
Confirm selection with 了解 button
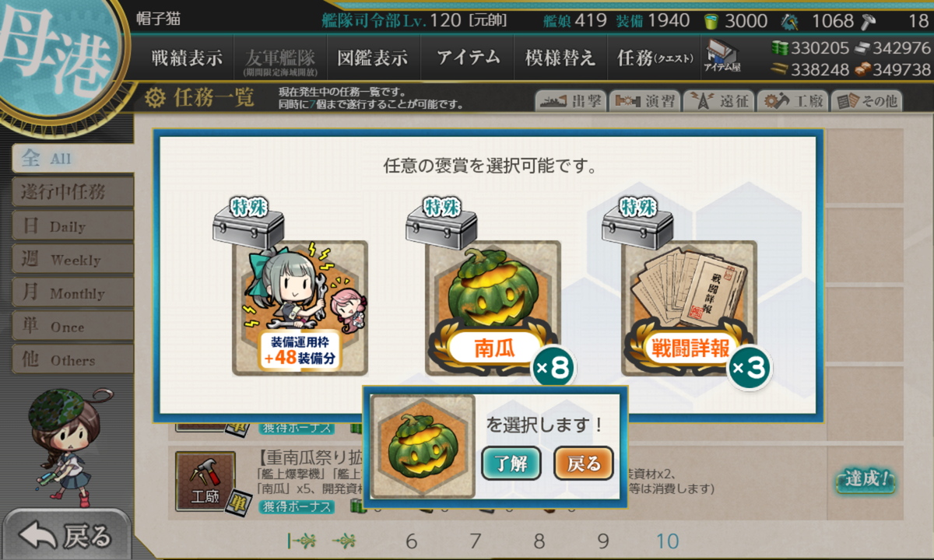(511, 464)
